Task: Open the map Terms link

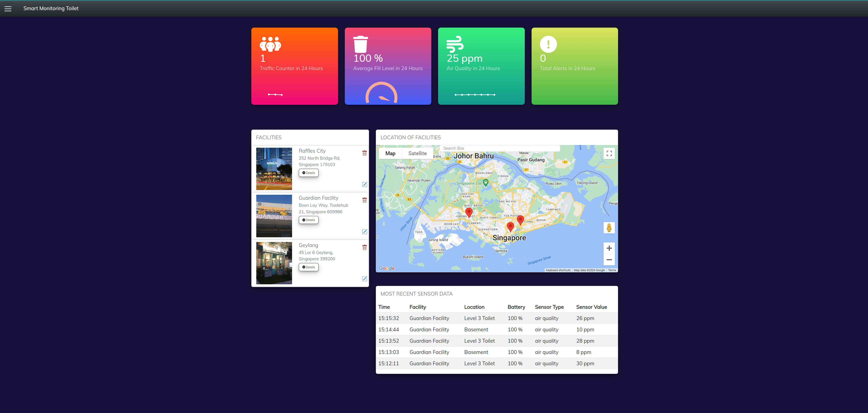Action: click(x=612, y=270)
